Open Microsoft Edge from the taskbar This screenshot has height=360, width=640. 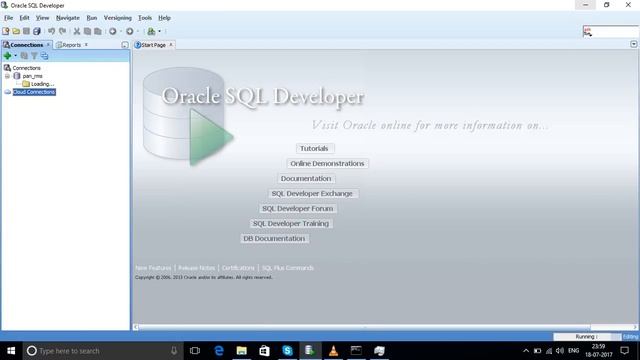pyautogui.click(x=219, y=351)
